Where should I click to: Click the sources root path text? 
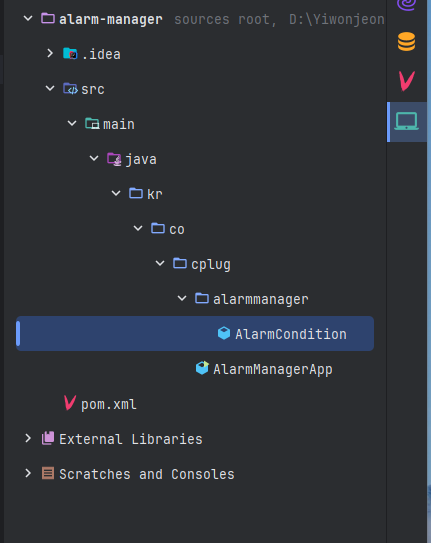[279, 19]
